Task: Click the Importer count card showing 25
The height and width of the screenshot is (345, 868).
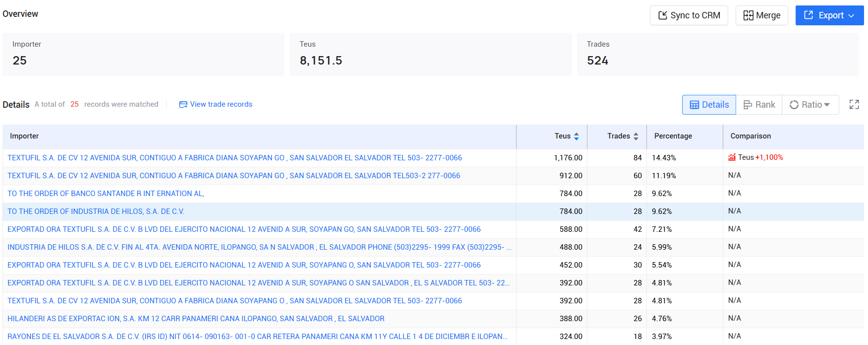Action: [x=143, y=55]
